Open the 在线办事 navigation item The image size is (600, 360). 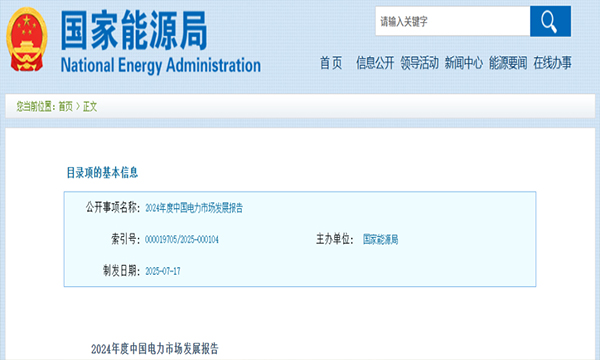(552, 63)
